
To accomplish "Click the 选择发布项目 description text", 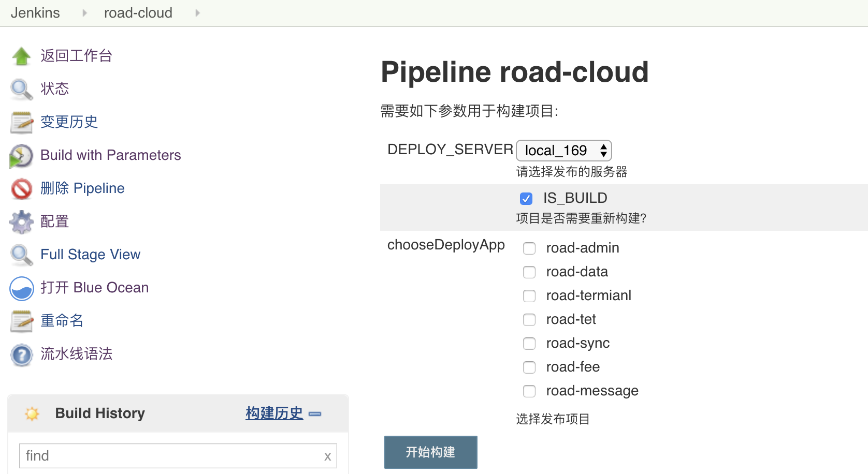I will click(553, 419).
